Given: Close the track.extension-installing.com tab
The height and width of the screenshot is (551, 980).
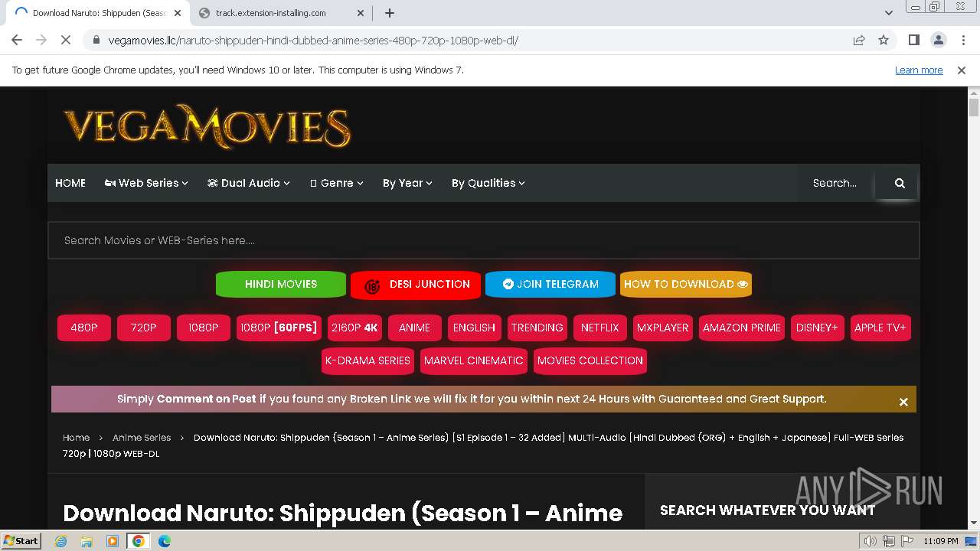Looking at the screenshot, I should click(x=361, y=13).
